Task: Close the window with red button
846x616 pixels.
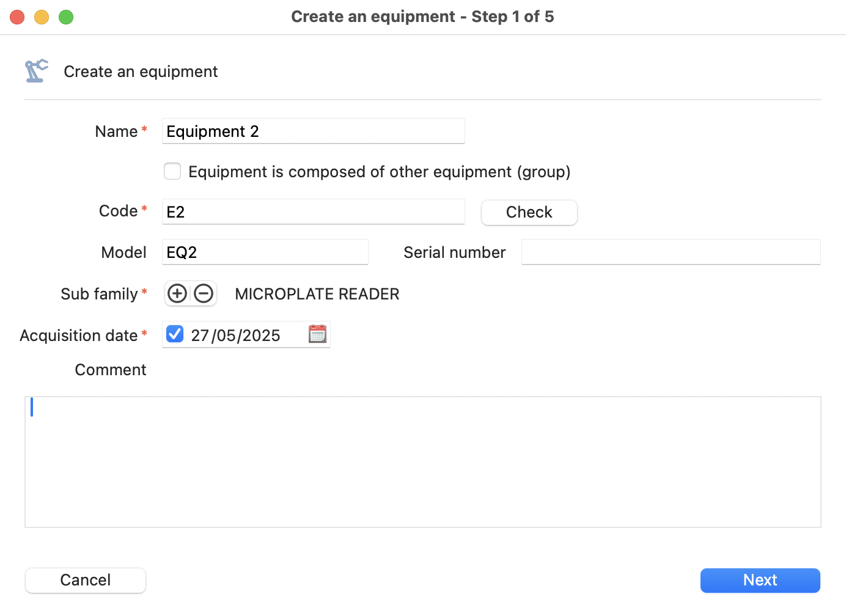Action: (17, 17)
